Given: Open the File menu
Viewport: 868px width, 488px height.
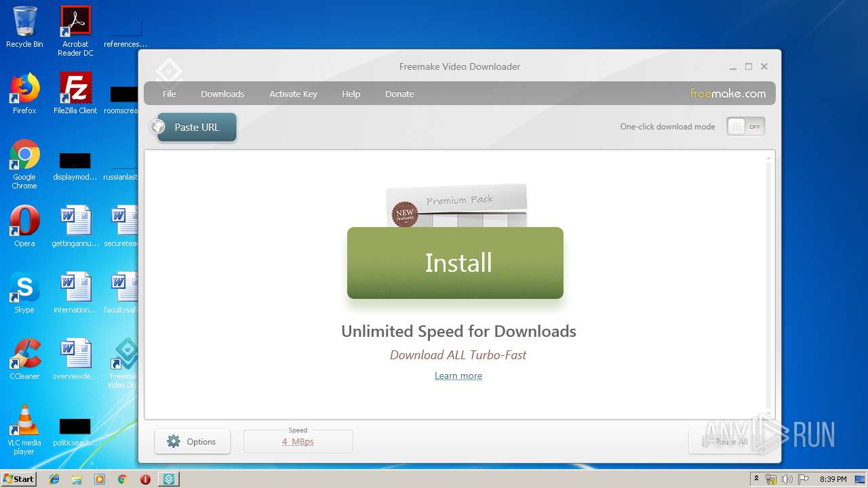Looking at the screenshot, I should click(x=169, y=94).
